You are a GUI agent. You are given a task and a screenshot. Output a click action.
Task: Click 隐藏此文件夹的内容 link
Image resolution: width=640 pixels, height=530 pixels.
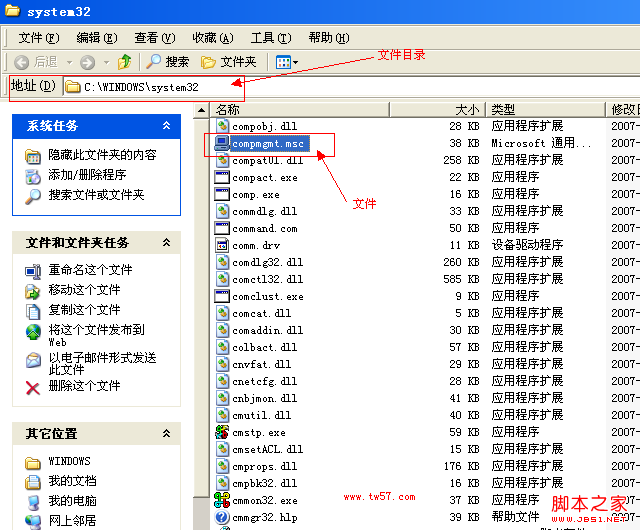click(102, 155)
